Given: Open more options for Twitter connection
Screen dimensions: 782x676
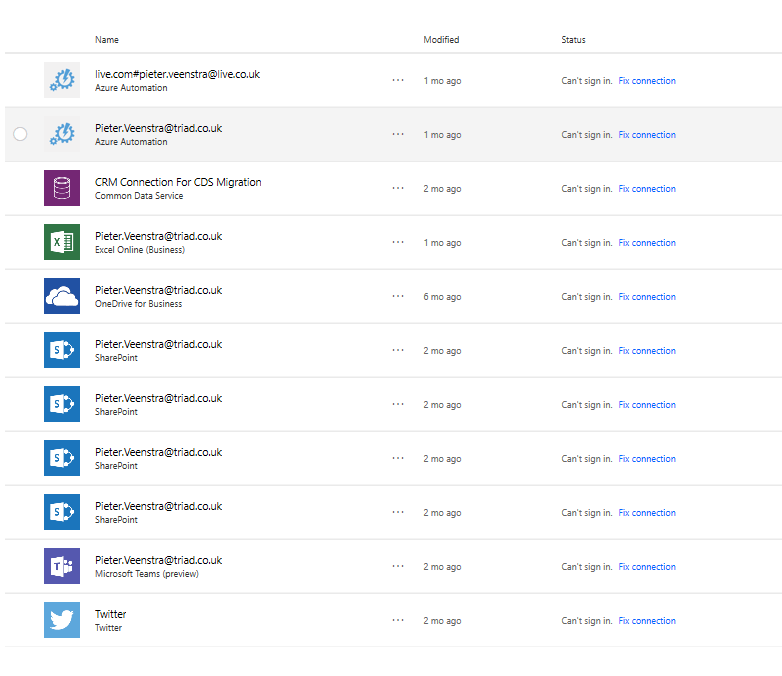Looking at the screenshot, I should click(398, 620).
